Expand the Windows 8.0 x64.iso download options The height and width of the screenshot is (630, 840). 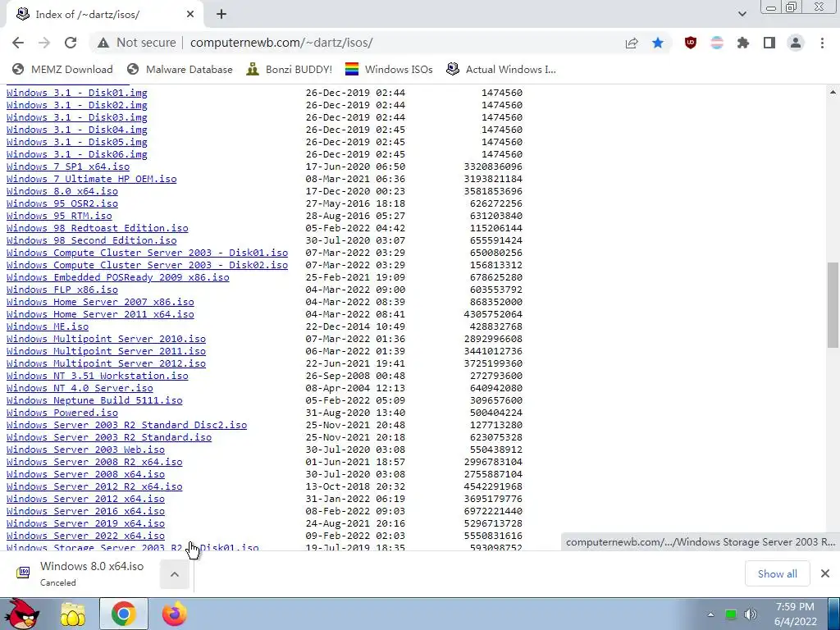pyautogui.click(x=175, y=574)
